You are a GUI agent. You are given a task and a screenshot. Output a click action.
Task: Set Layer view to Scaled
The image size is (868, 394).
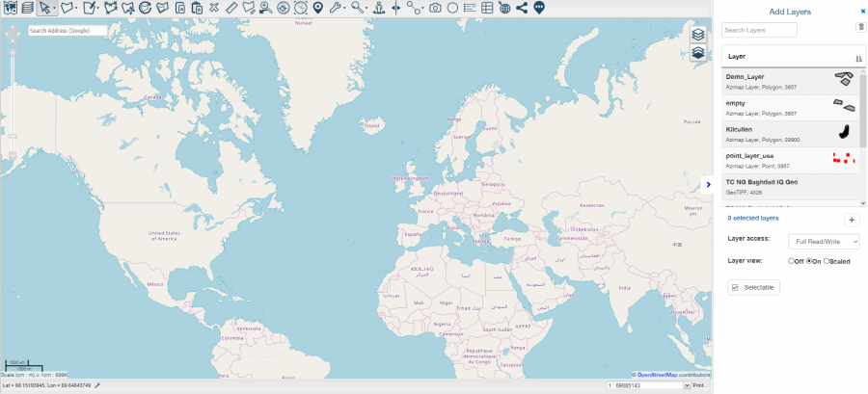[x=827, y=261]
